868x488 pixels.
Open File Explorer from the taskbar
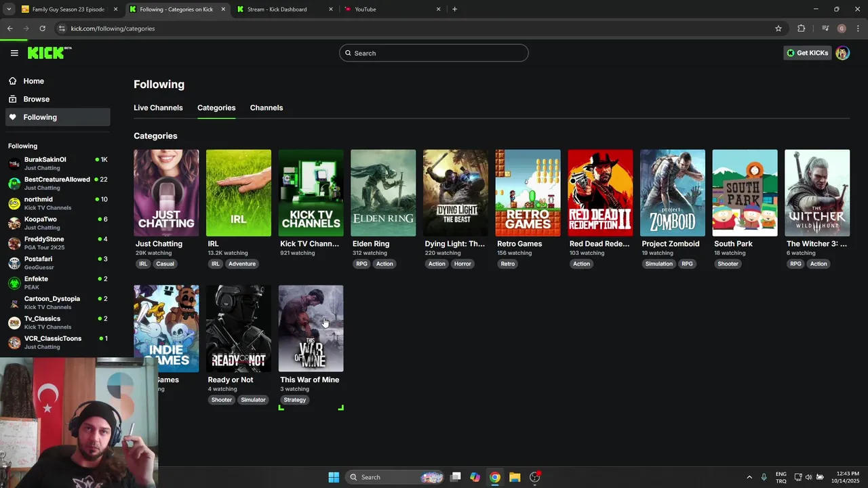coord(515,477)
